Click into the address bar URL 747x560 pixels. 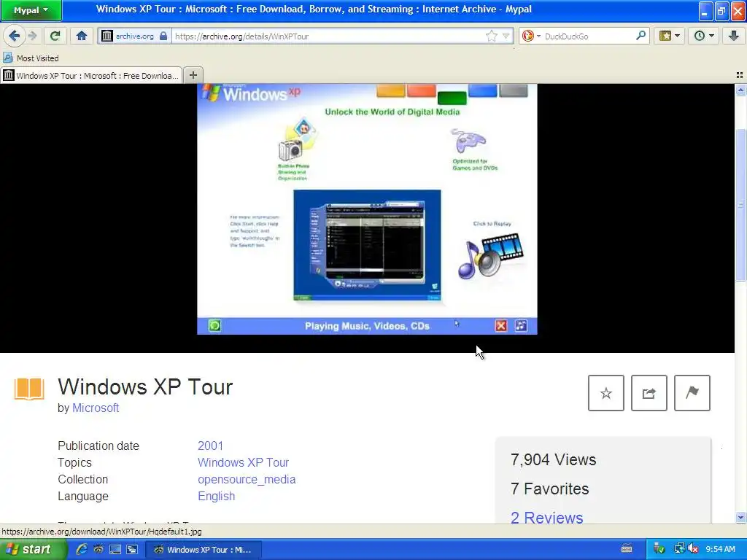point(329,36)
